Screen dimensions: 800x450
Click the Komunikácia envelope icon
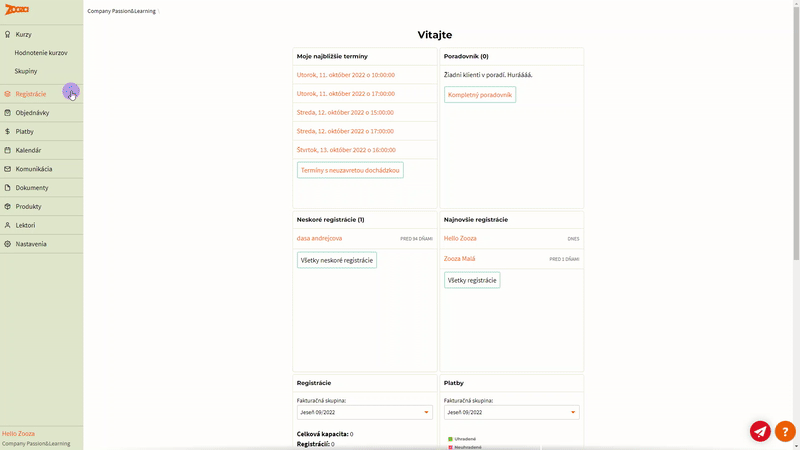click(7, 169)
